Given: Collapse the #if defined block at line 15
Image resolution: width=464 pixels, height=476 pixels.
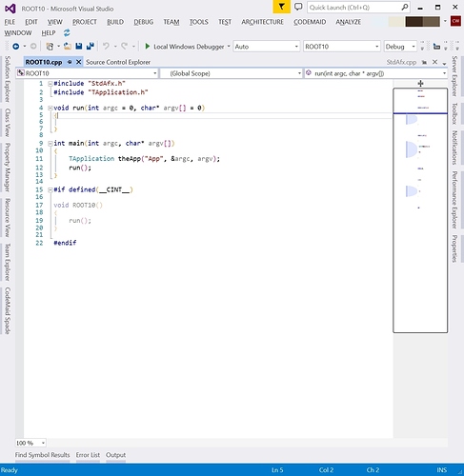Looking at the screenshot, I should coord(50,189).
